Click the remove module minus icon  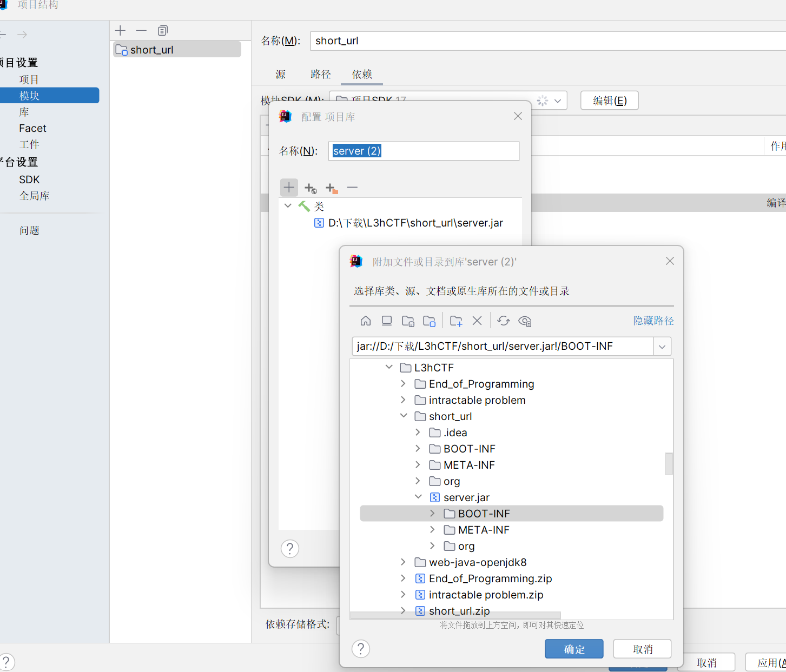point(141,30)
